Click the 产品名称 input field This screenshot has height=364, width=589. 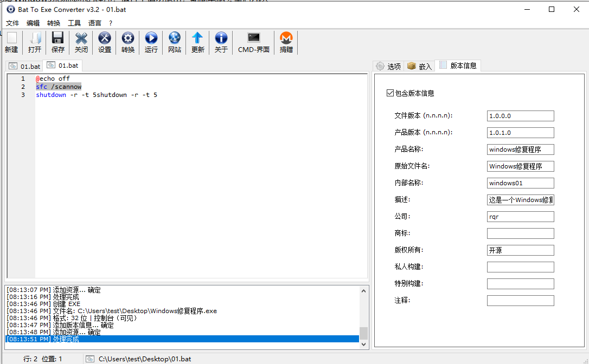[520, 149]
